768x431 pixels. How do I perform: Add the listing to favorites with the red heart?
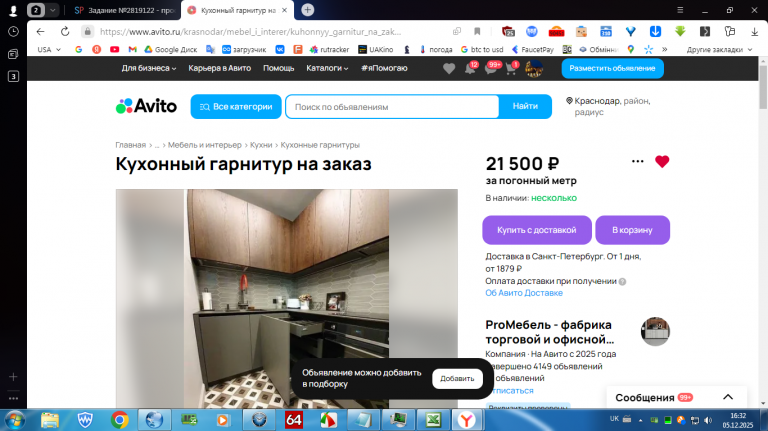(662, 161)
